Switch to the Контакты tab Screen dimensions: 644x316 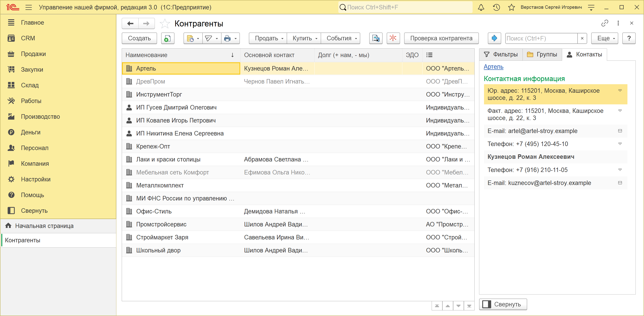tap(584, 55)
